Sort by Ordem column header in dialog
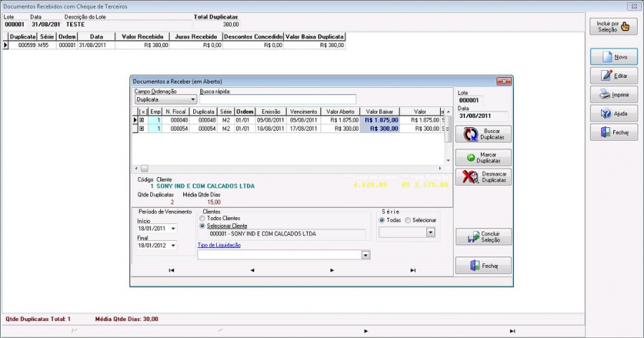 click(245, 111)
